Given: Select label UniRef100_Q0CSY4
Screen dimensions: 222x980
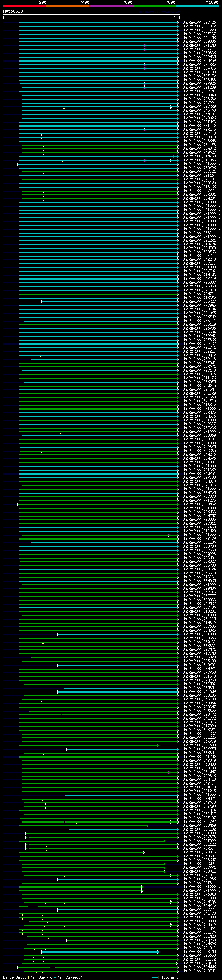Looking at the screenshot, I should [199, 909].
